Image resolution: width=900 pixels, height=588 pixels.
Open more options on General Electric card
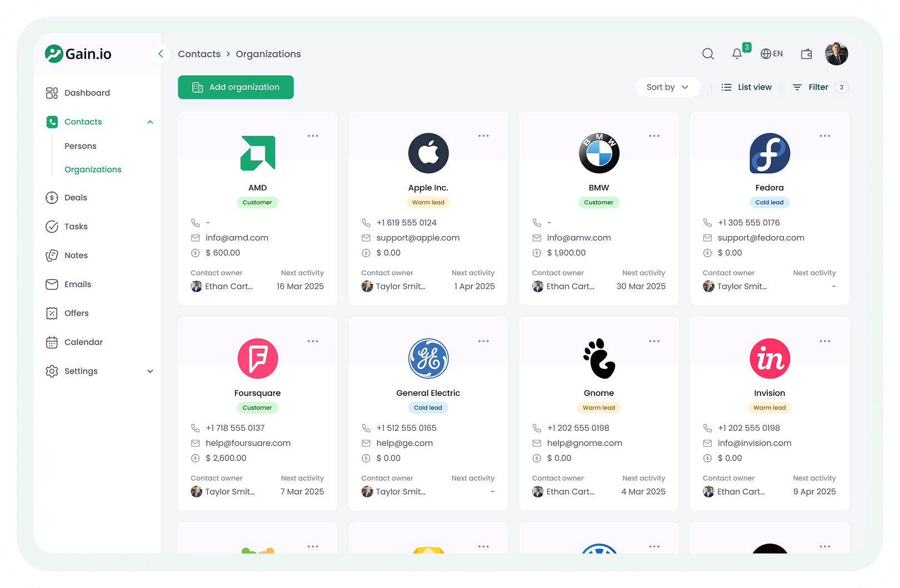click(x=483, y=341)
